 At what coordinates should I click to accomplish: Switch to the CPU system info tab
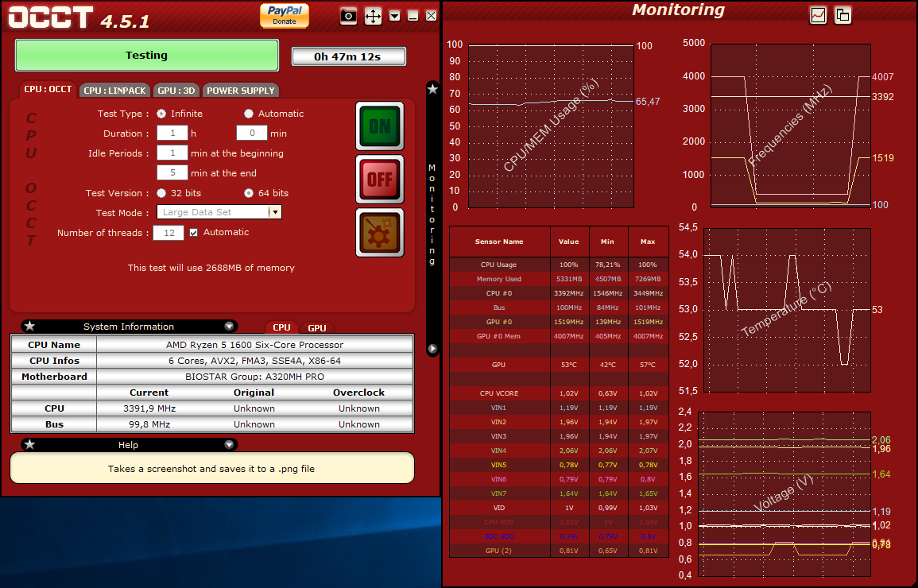281,327
